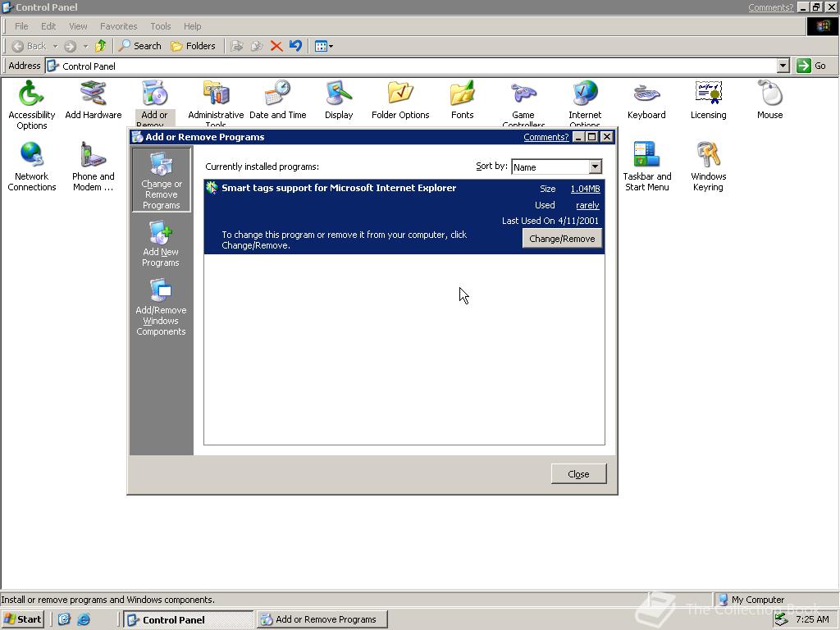Open Keyboard settings icon
Image resolution: width=840 pixels, height=630 pixels.
[x=646, y=100]
